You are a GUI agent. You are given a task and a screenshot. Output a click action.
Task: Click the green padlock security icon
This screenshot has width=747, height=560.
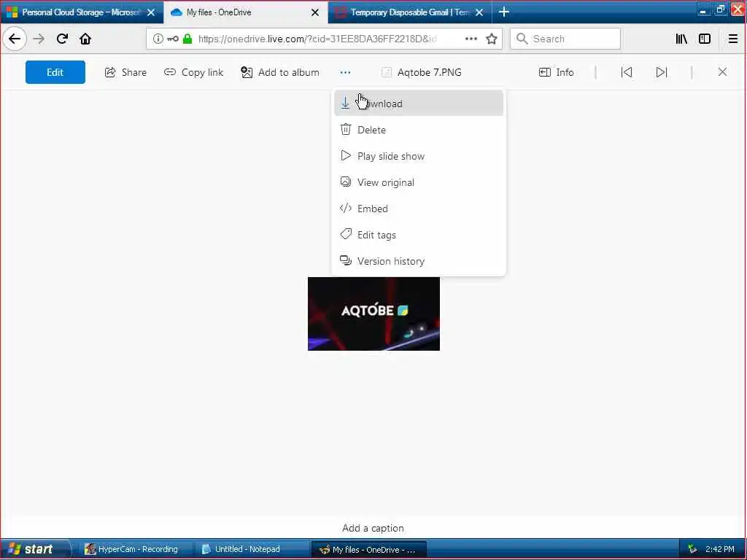pyautogui.click(x=187, y=39)
